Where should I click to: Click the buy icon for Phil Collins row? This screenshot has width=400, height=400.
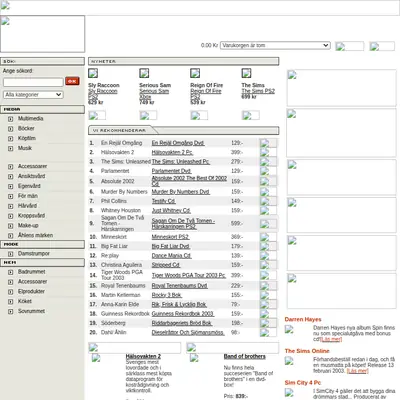268,201
